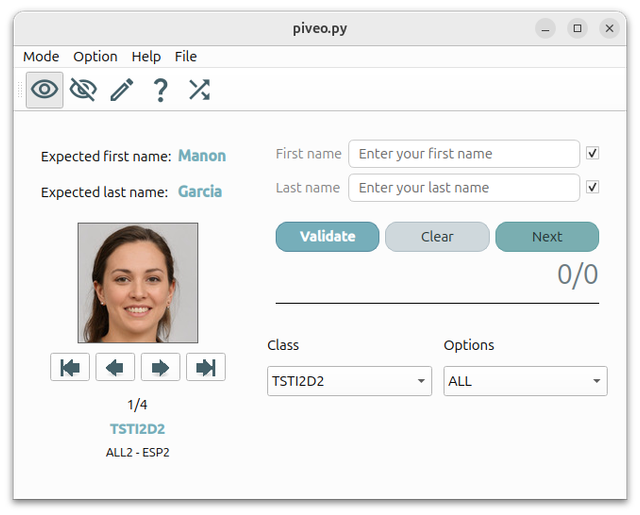The height and width of the screenshot is (515, 640).
Task: Click the pencil edit mode icon
Action: pos(121,90)
